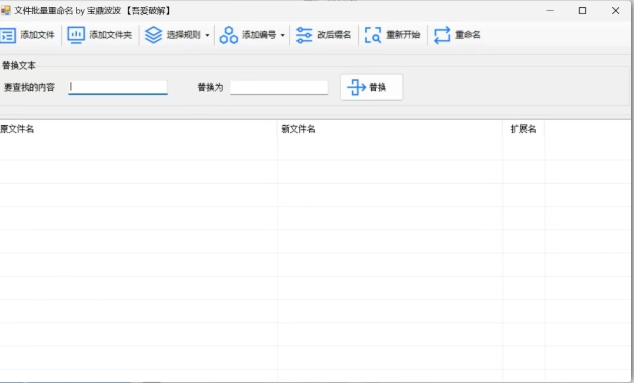The width and height of the screenshot is (634, 383).
Task: Click the 添加文件夹 monitor icon
Action: (76, 35)
